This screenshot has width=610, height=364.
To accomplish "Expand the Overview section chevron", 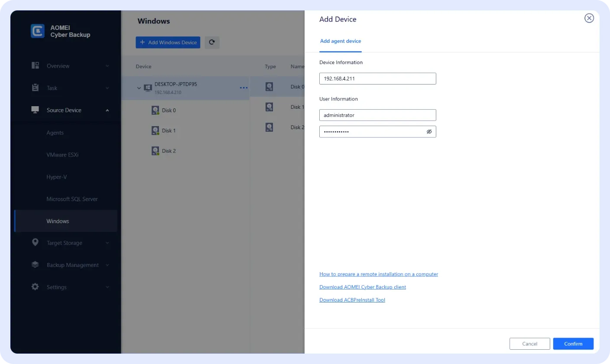I will pyautogui.click(x=107, y=66).
